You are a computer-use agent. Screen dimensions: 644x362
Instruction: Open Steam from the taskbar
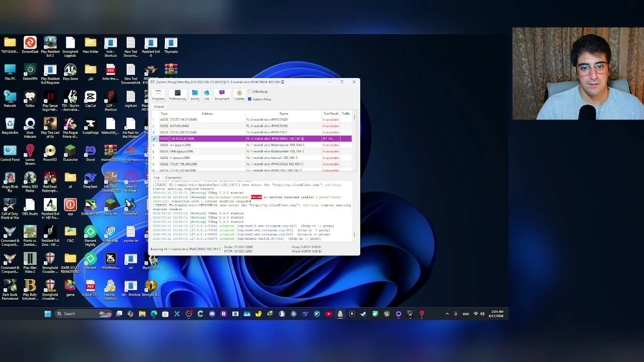point(363,314)
